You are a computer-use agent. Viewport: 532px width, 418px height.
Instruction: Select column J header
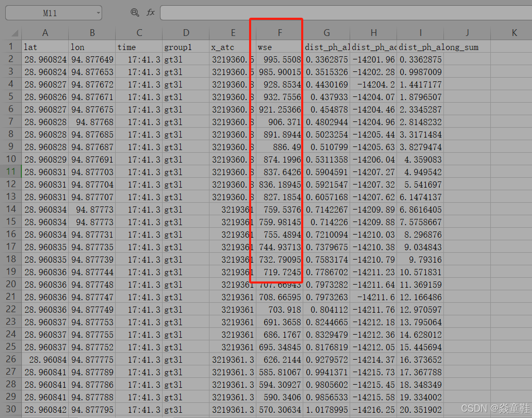(467, 33)
